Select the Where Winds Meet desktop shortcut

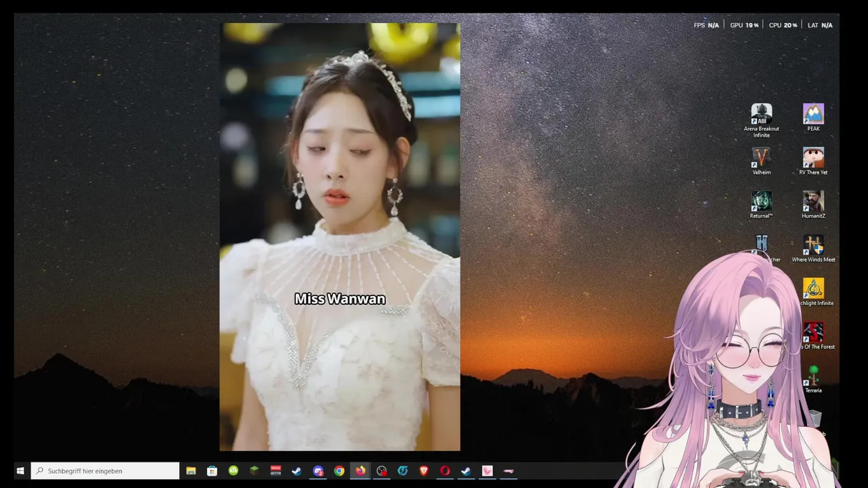(813, 249)
